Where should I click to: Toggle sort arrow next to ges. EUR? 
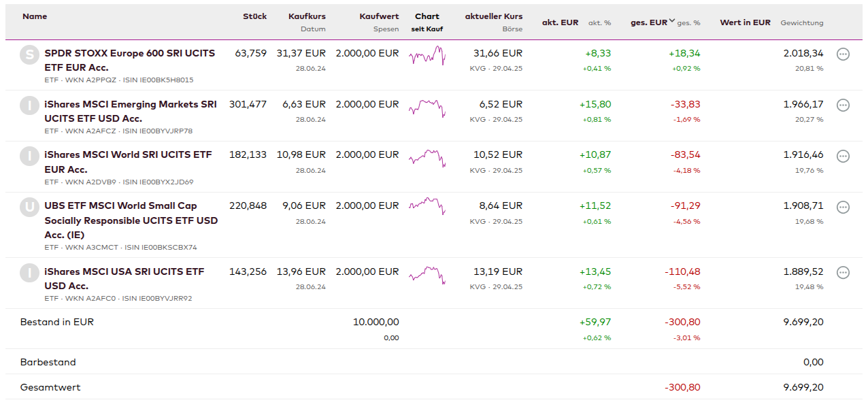(x=672, y=21)
